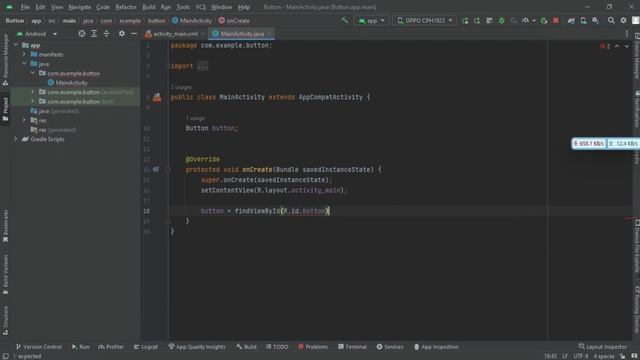Collapse the java folder
Screen dimensions: 640x360
coord(24,64)
